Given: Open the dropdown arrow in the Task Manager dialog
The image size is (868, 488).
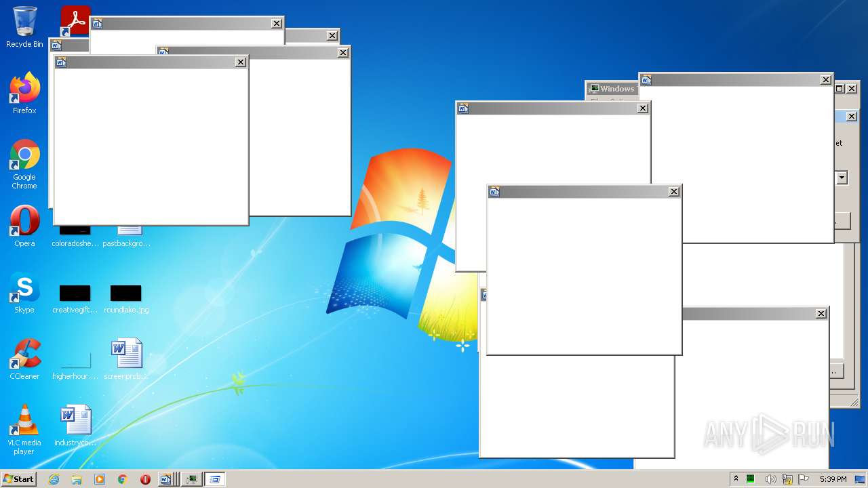Looking at the screenshot, I should point(842,178).
